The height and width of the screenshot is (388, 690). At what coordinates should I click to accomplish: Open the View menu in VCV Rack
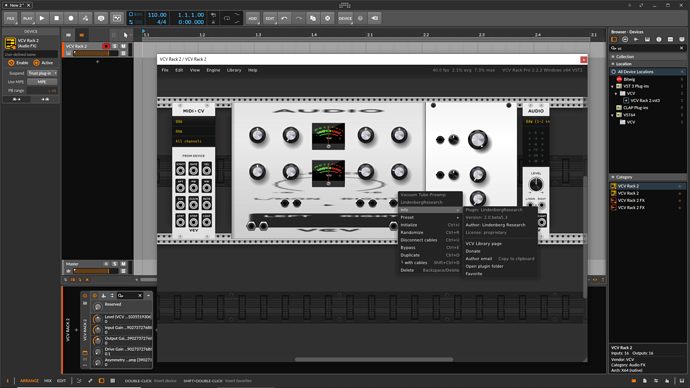click(195, 70)
